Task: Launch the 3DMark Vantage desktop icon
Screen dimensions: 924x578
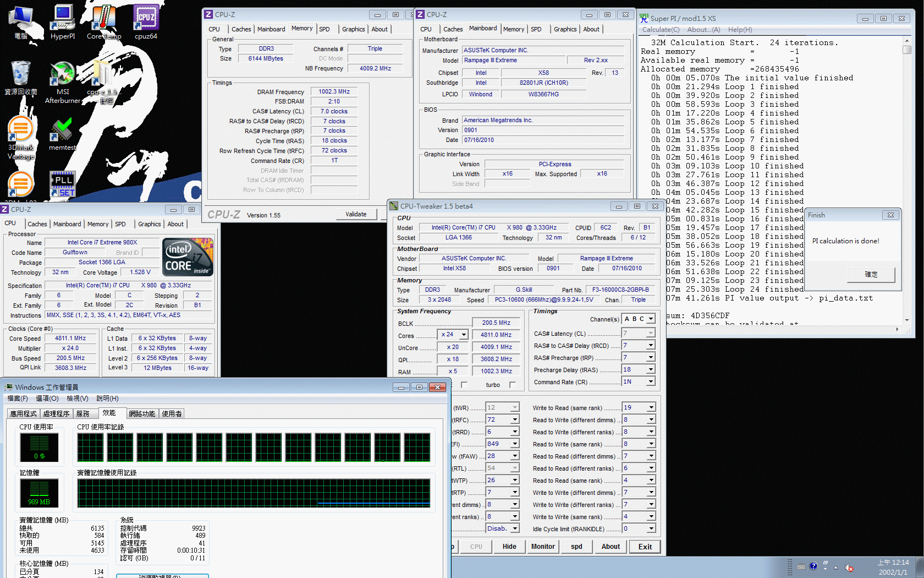Action: (21, 138)
